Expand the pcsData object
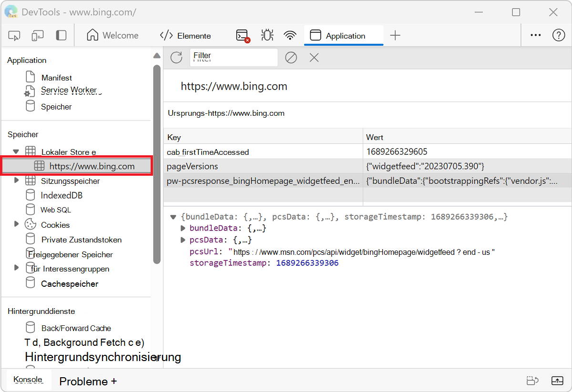 click(x=183, y=240)
